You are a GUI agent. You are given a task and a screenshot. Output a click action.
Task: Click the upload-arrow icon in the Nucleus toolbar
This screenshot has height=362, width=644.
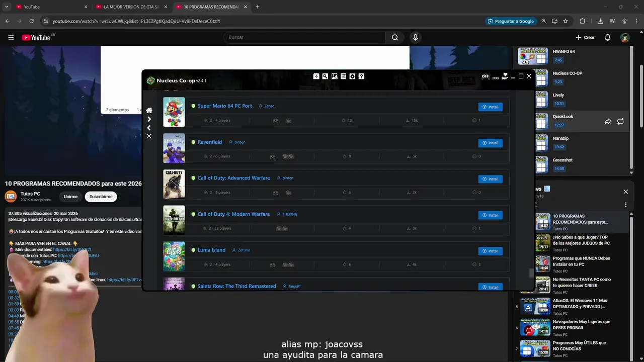coord(316,76)
